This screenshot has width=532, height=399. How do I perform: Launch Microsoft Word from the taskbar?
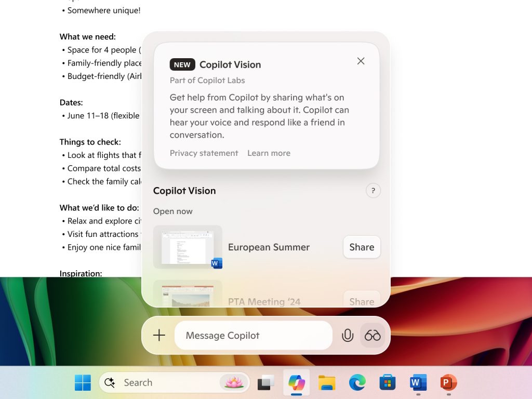[418, 382]
